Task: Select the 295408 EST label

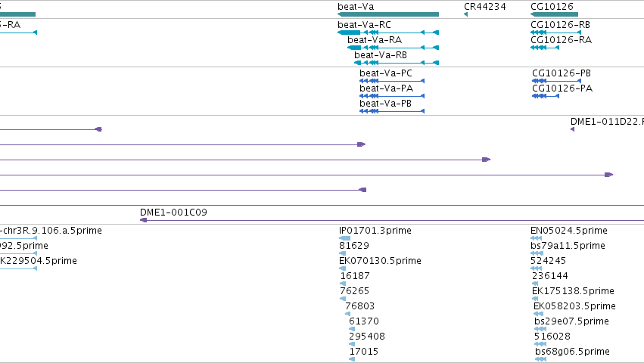Action: point(367,337)
